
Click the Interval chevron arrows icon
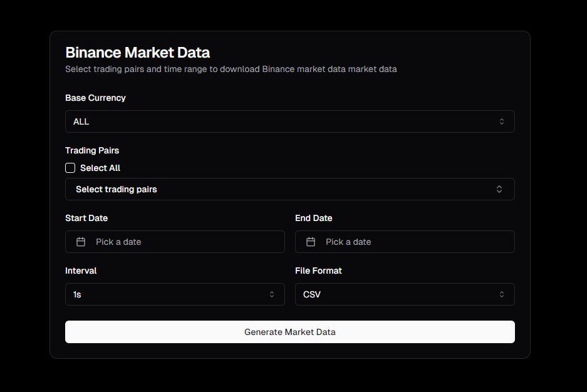272,294
